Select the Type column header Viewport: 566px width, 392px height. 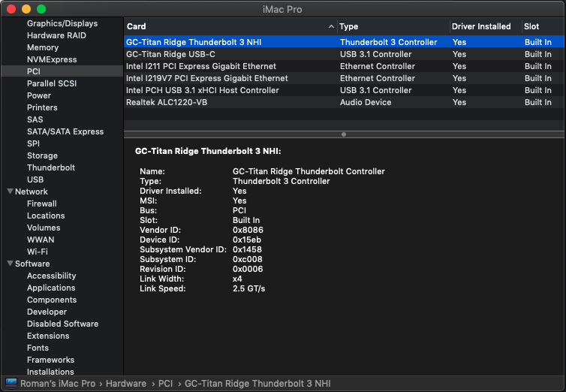tap(390, 26)
